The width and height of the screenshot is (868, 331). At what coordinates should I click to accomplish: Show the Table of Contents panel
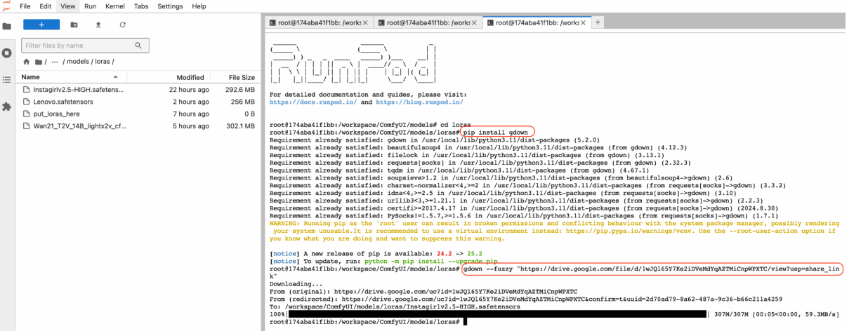(x=7, y=80)
